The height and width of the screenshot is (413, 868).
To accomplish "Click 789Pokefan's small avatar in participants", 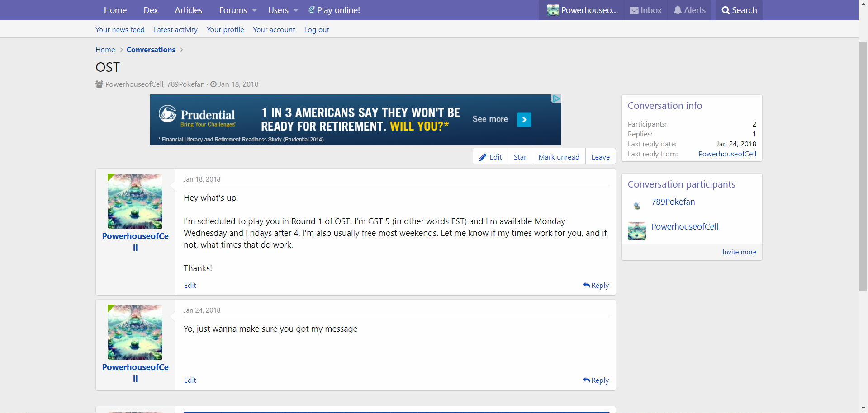I will click(x=637, y=206).
